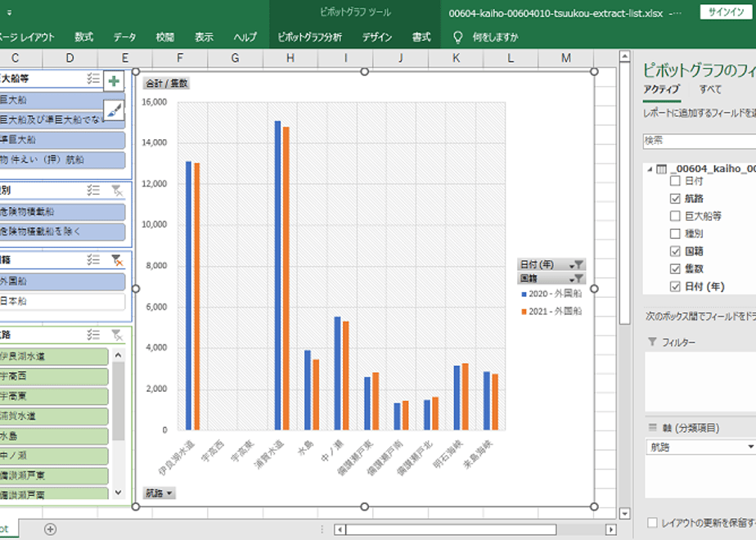756x540 pixels.
Task: Toggle multi-select on the 巨大船等 slicer
Action: click(94, 79)
